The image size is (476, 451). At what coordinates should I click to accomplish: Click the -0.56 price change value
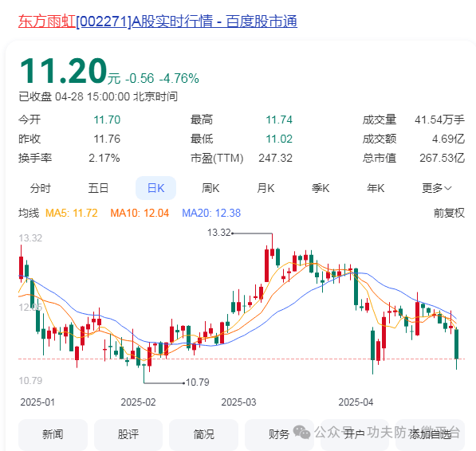140,78
